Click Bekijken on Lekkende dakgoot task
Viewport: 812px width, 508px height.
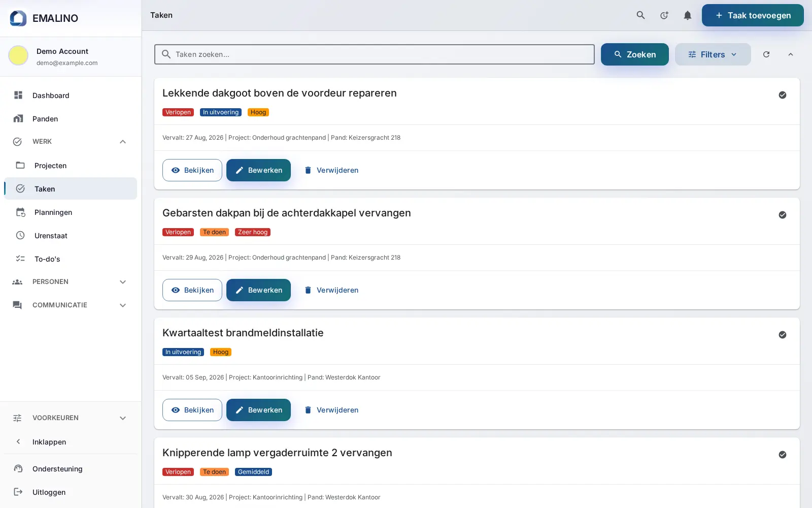tap(192, 170)
